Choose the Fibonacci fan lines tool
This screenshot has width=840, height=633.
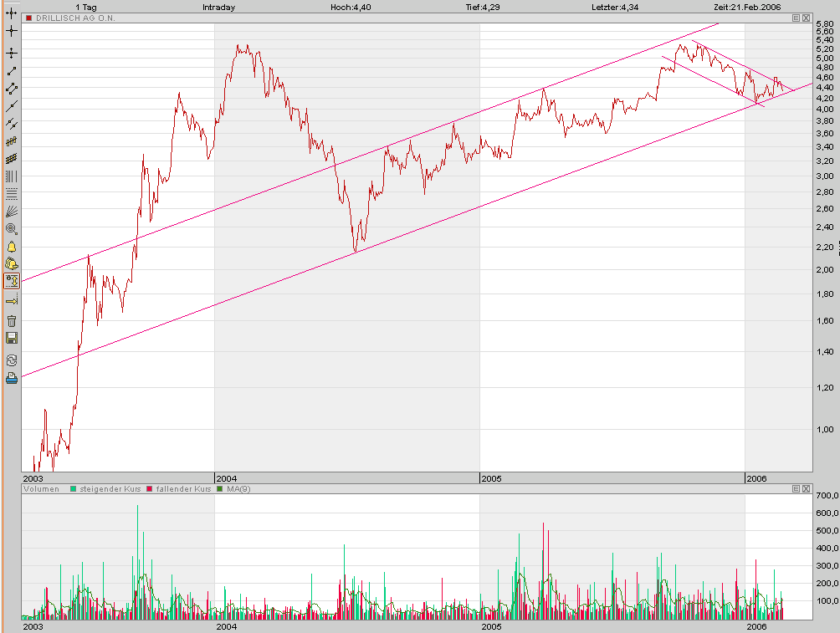click(x=11, y=212)
